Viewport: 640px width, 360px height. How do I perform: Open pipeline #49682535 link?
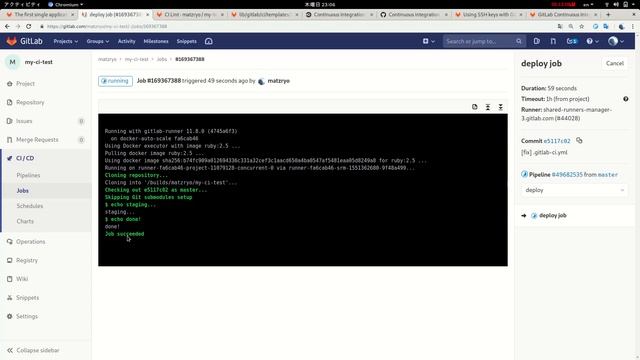567,174
